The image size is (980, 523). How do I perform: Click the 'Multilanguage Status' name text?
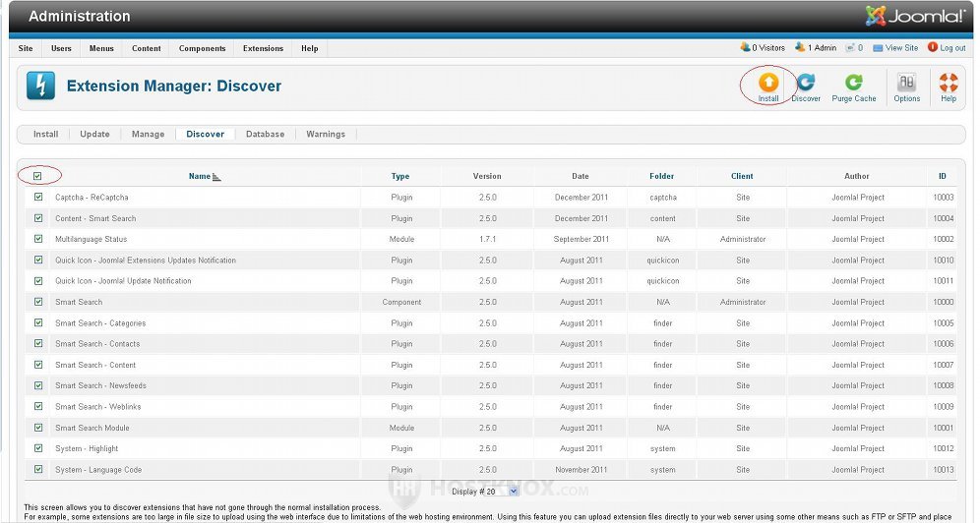(92, 239)
